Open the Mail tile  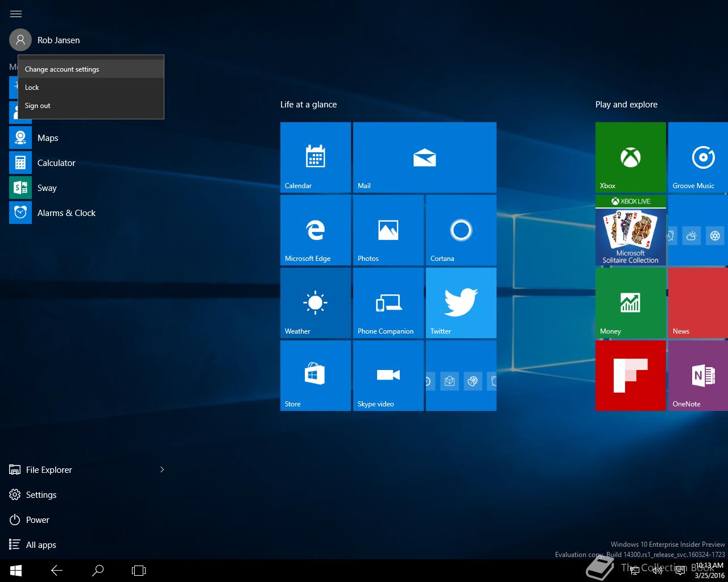point(425,157)
